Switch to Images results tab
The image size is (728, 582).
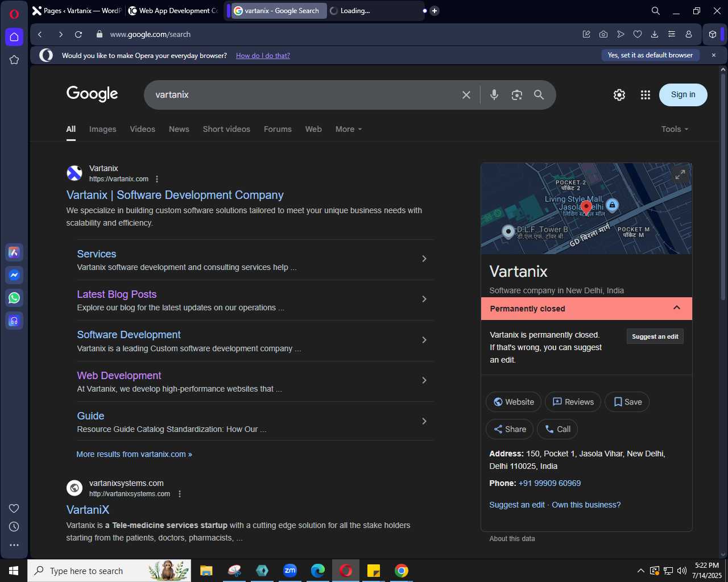click(x=103, y=129)
